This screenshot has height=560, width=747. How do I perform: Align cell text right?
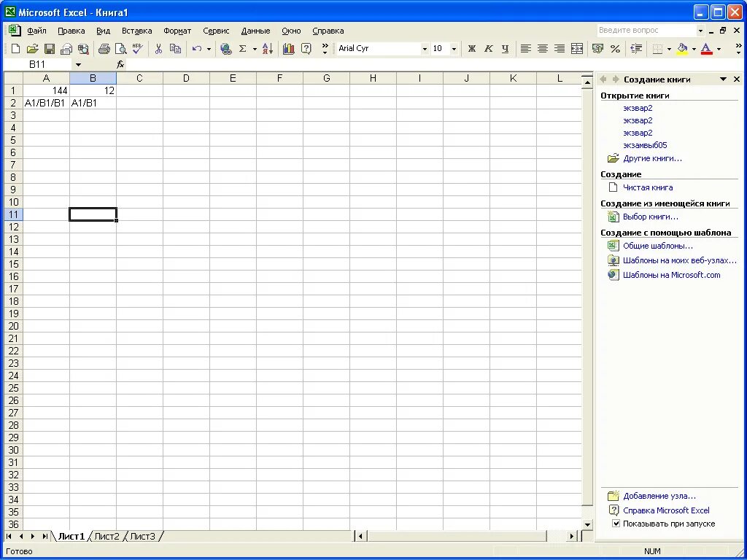coord(560,49)
